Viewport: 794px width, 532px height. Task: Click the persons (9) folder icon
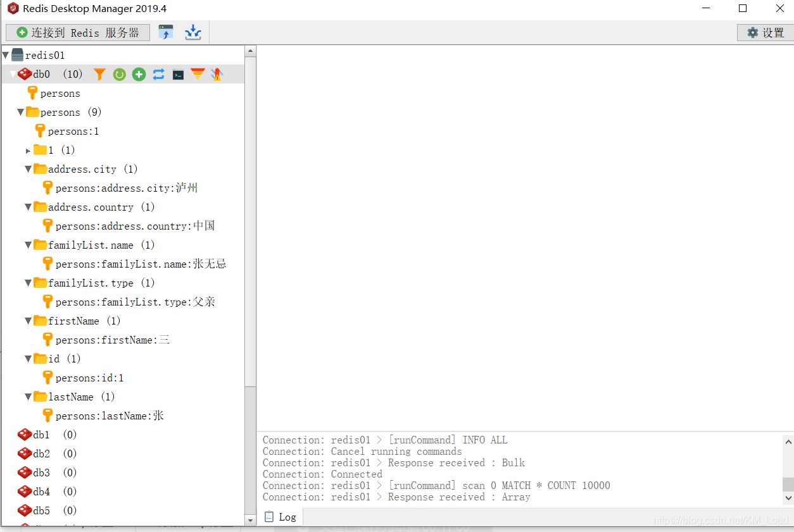coord(33,112)
